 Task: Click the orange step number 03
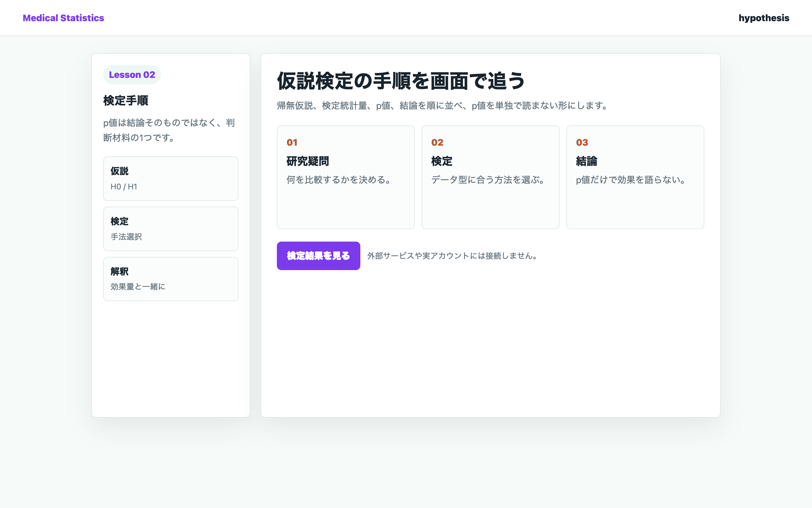(x=582, y=143)
